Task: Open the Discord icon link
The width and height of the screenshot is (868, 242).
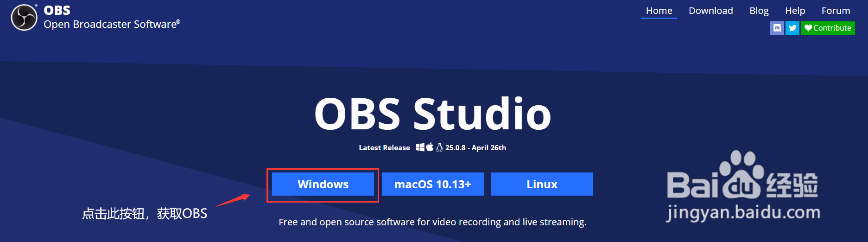Action: pos(777,28)
